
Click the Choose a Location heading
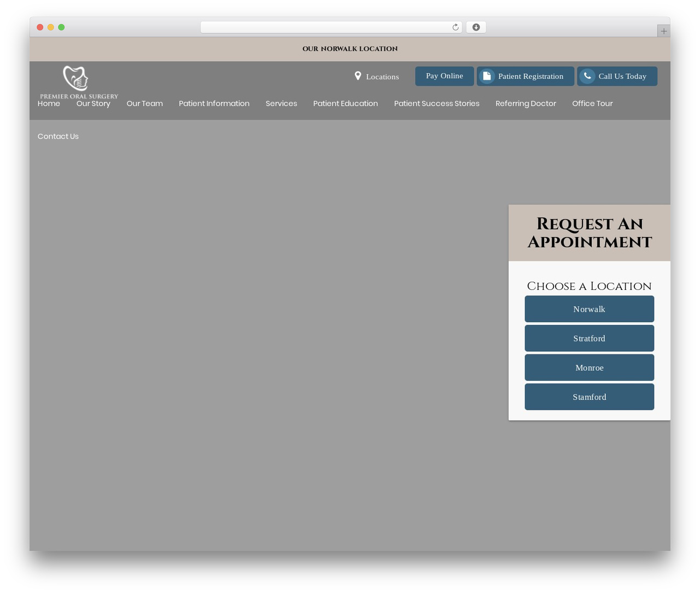(589, 286)
